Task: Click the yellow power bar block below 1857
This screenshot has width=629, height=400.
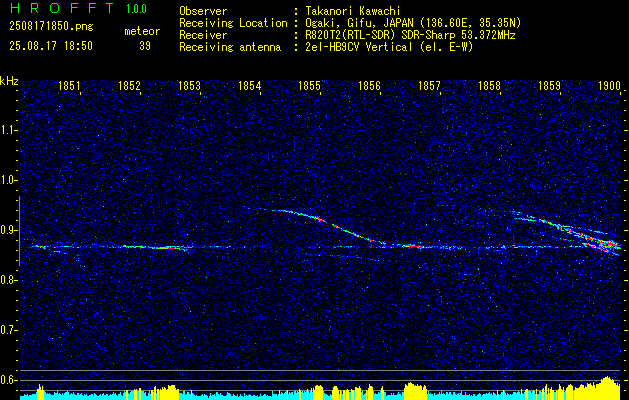Action: click(416, 390)
